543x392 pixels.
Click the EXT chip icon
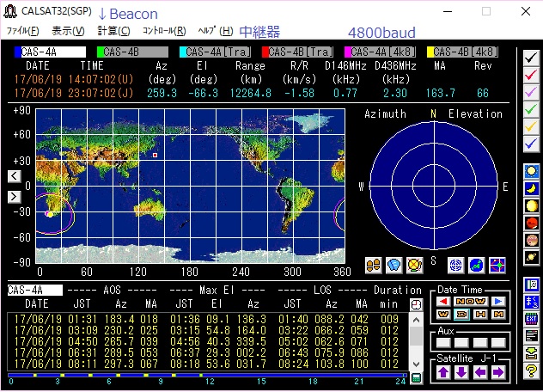(532, 319)
